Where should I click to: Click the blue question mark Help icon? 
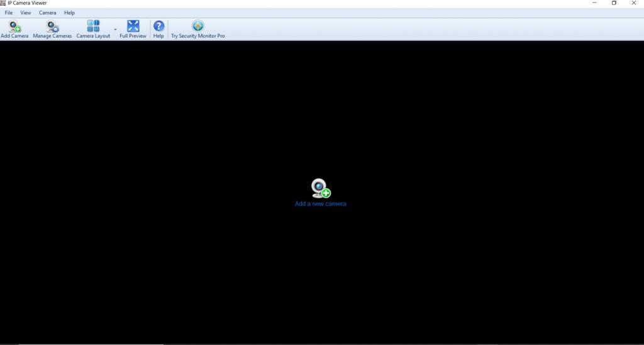click(x=158, y=26)
